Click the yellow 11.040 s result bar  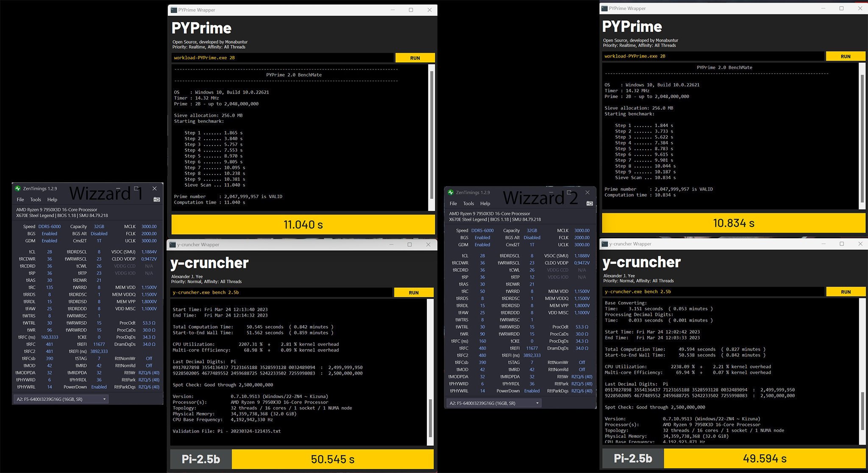tap(302, 224)
